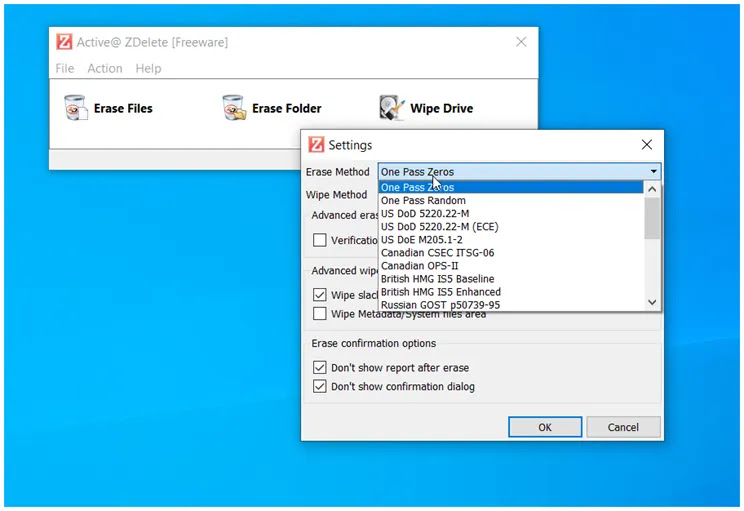Screen dimensions: 744x511
Task: Select Russian GOST p50739-95 method
Action: coord(511,305)
